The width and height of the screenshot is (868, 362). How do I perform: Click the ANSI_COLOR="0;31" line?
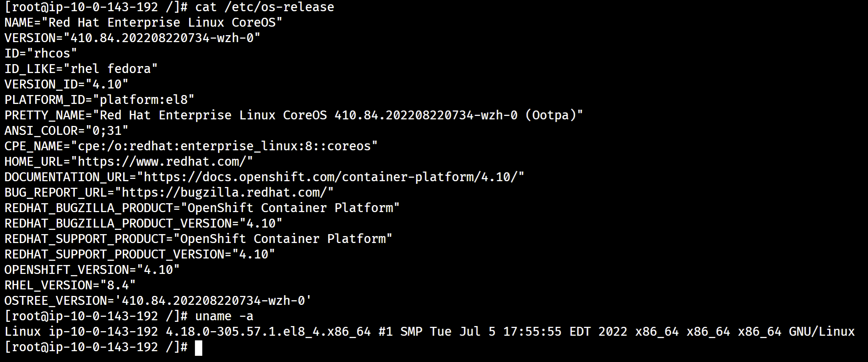point(66,131)
